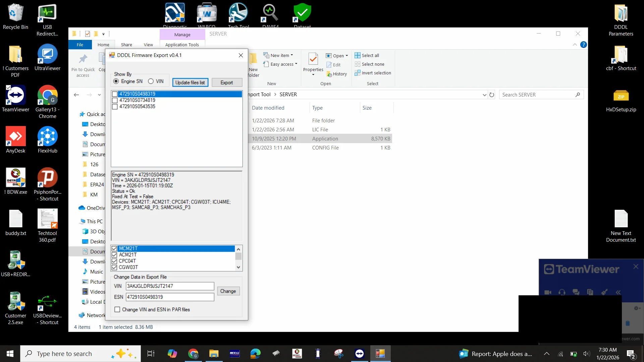The width and height of the screenshot is (644, 362).
Task: Open AnyDesk desktop icon
Action: coord(15,140)
